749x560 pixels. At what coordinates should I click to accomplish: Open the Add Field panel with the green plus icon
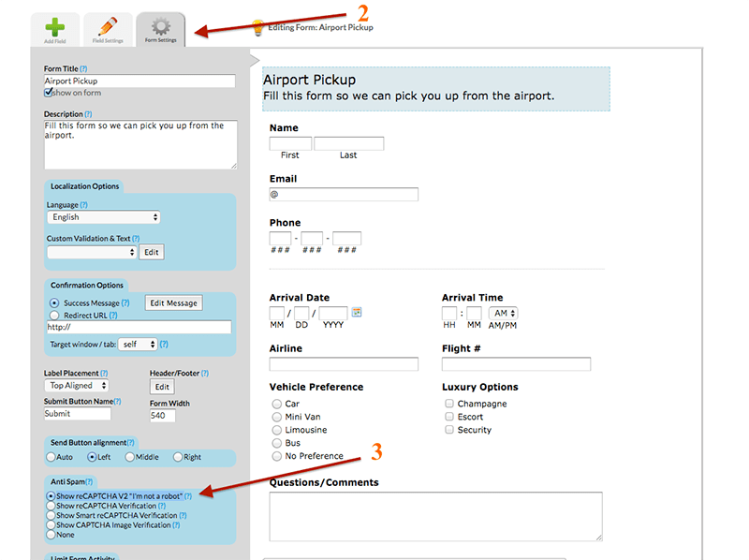click(54, 26)
